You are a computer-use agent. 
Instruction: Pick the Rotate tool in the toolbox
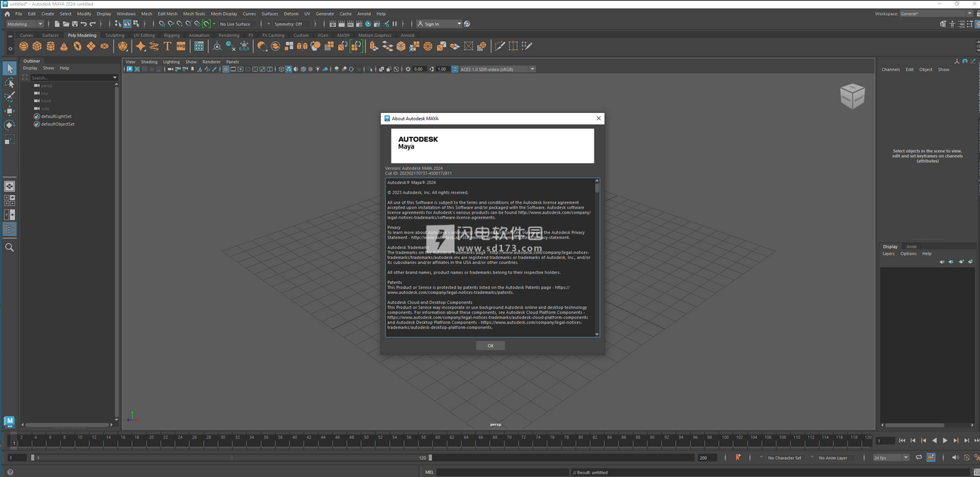point(9,125)
